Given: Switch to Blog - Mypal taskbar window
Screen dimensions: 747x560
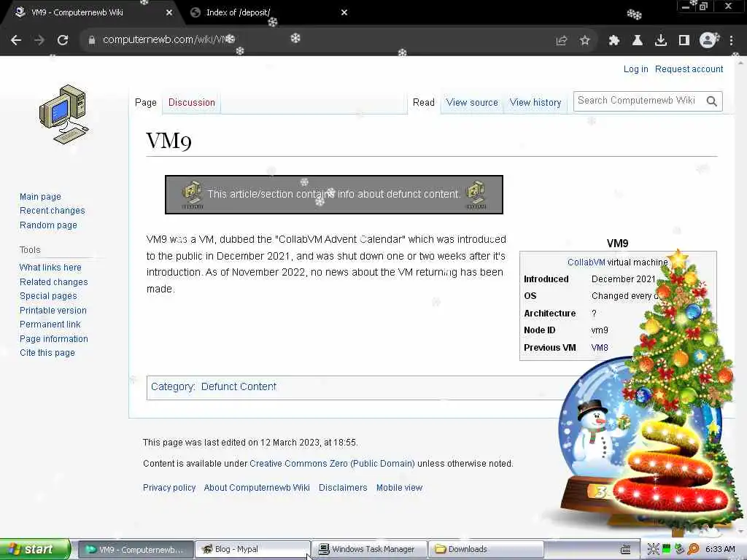Looking at the screenshot, I should click(x=252, y=550).
